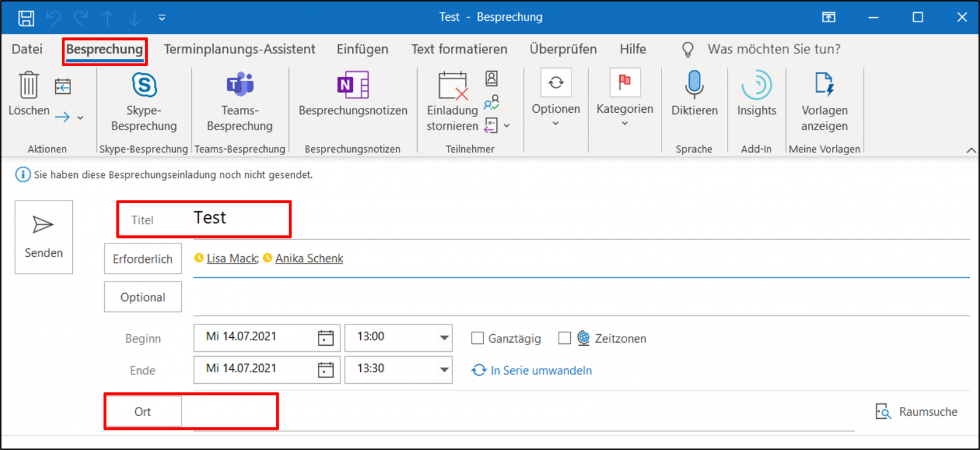Viewport: 980px width, 450px height.
Task: Open the 13:00 start time dropdown
Action: [x=444, y=338]
